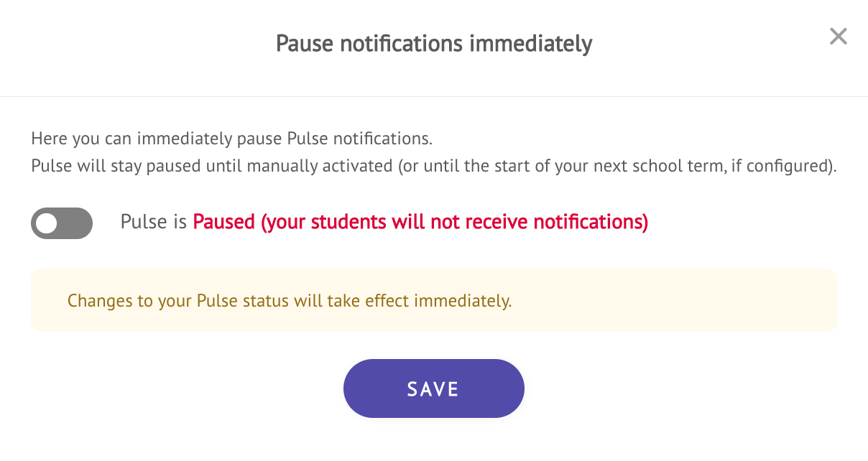Click the white knob of the Pulse switch

[47, 223]
